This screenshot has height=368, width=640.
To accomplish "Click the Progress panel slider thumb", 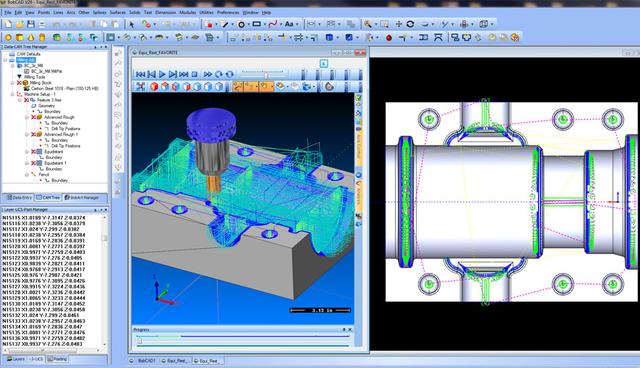I will point(140,340).
